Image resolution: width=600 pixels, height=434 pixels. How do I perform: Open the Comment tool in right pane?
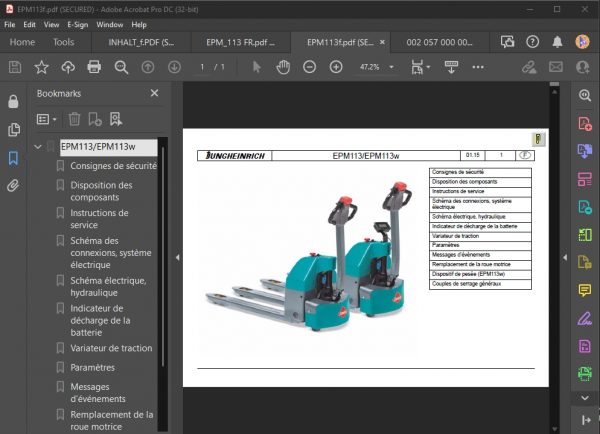click(x=585, y=290)
